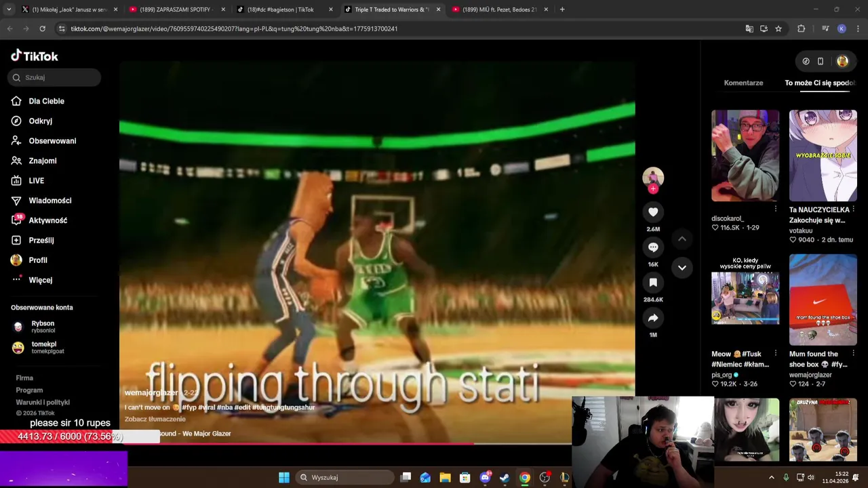Click the address bar URL
This screenshot has width=868, height=488.
(234, 28)
